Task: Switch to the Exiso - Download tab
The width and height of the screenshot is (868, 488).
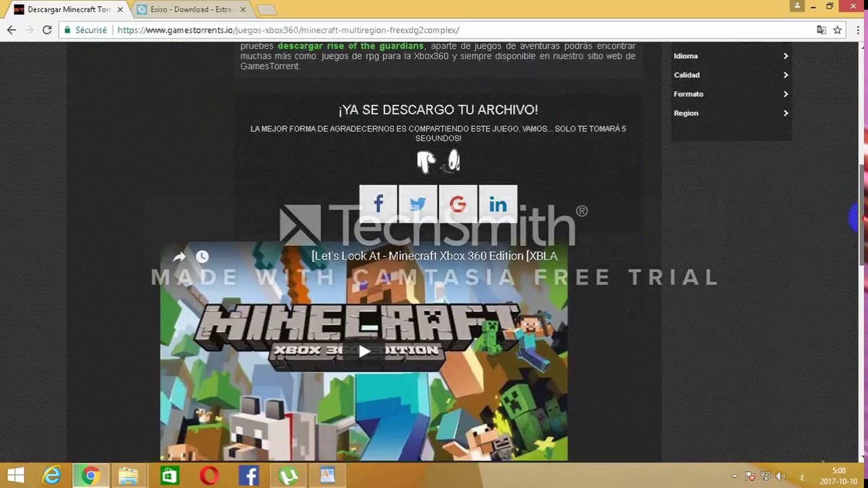Action: (x=191, y=9)
